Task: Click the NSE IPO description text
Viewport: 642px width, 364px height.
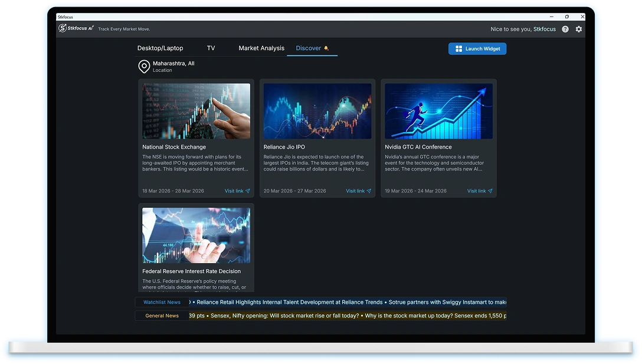Action: [195, 163]
